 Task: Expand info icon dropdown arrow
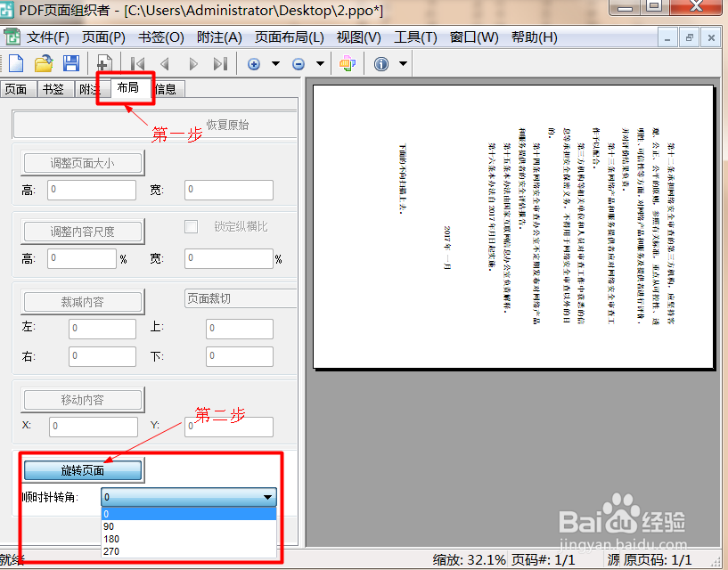(403, 63)
